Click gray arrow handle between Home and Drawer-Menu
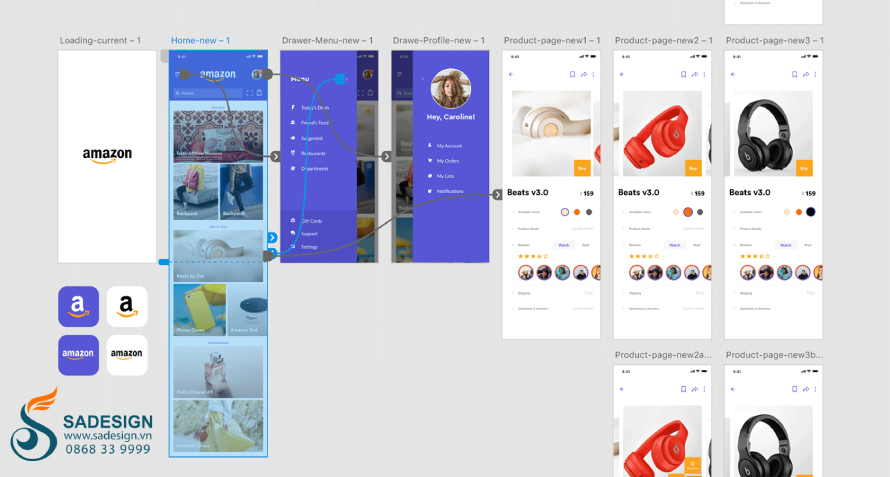The height and width of the screenshot is (477, 890). (275, 156)
